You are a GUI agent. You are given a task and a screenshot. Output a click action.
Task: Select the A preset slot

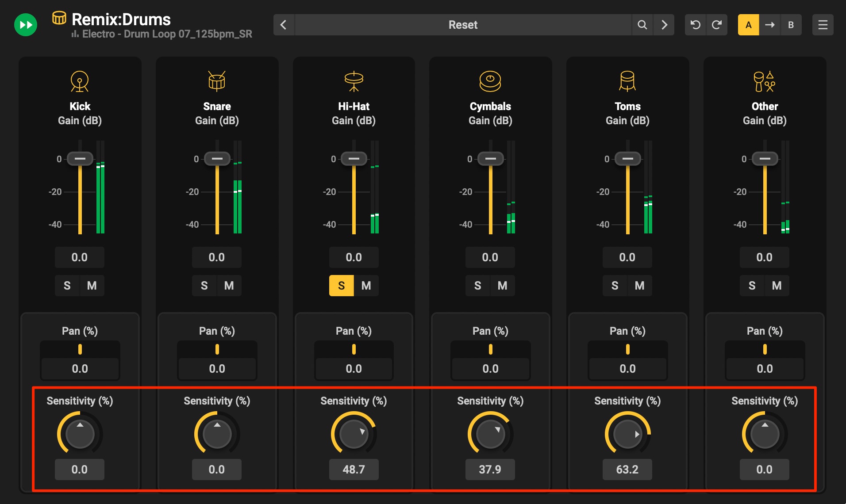(x=749, y=25)
